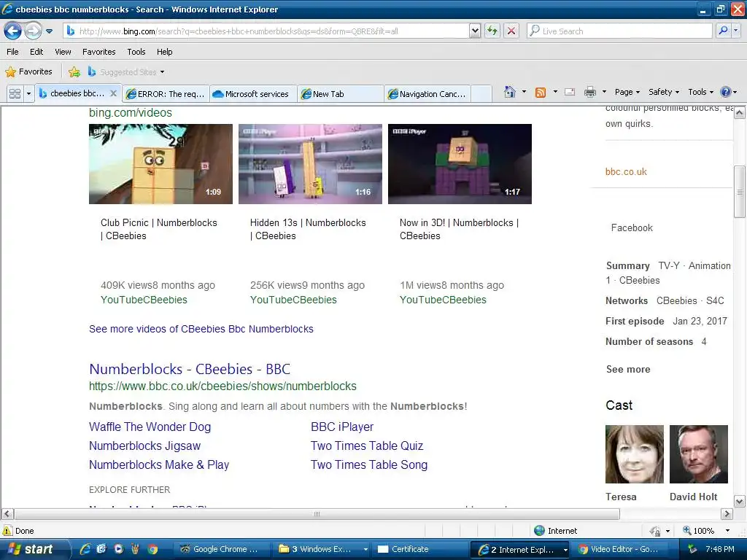Screen dimensions: 747x560
Task: Switch to the Microsoft services tab
Action: coord(252,94)
